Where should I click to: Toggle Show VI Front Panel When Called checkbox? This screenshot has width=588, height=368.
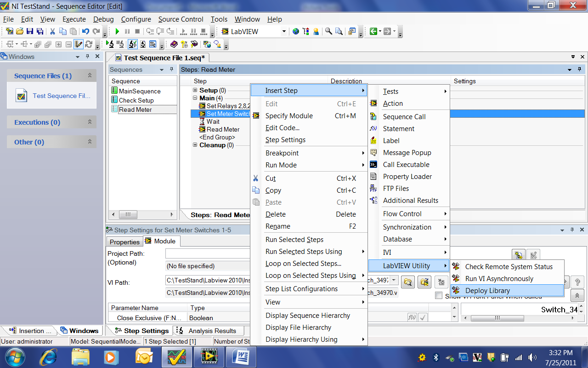click(439, 296)
